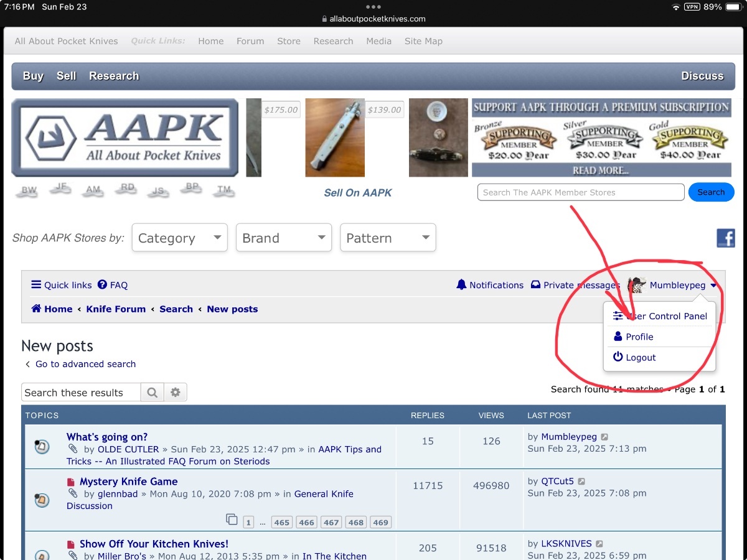Open the Store quick link
Viewport: 747px width, 560px height.
click(289, 41)
